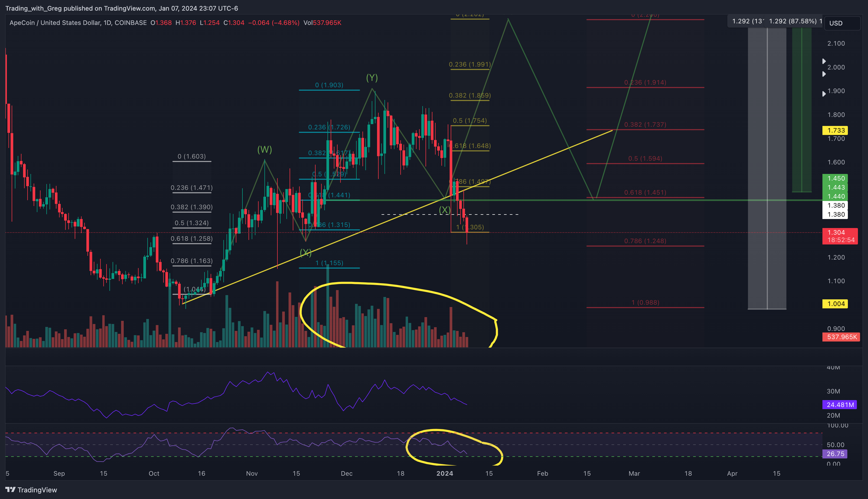Click the 2024 date on the time axis
The image size is (868, 499).
pyautogui.click(x=445, y=473)
